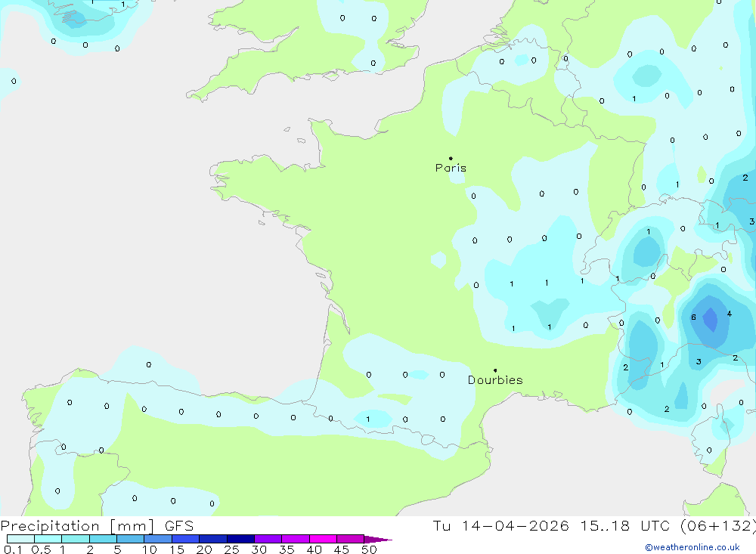This screenshot has width=756, height=554.
Task: Click the '50' legend scale label
Action: 369,549
